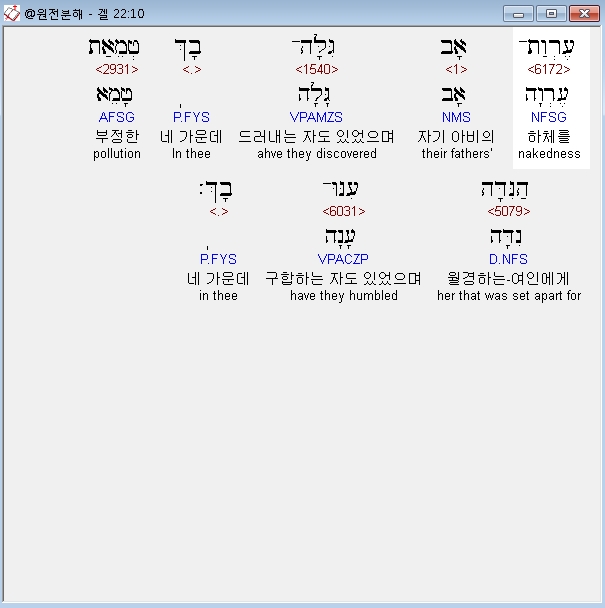Click the Hebrew word above <1>

453,47
